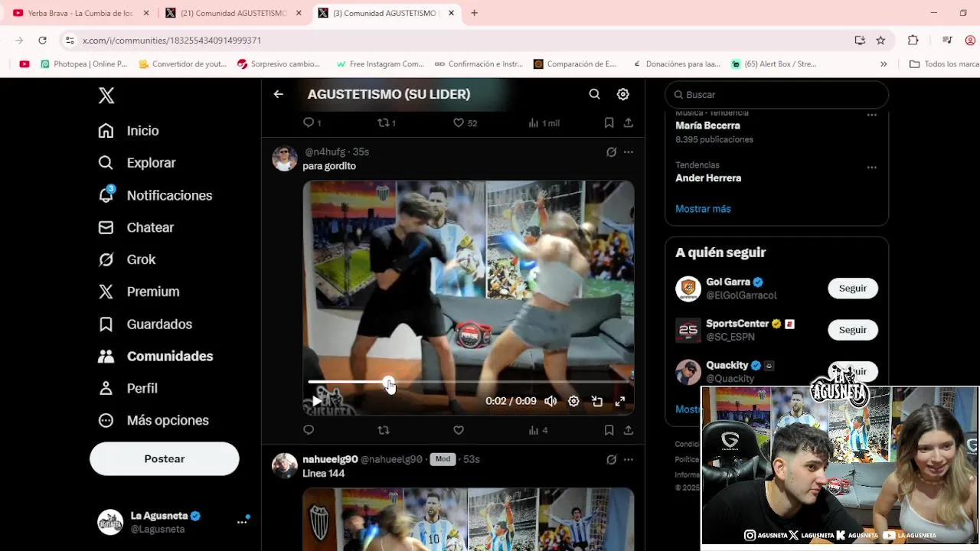Open Todos los marcadores folder
The image size is (980, 551).
944,64
